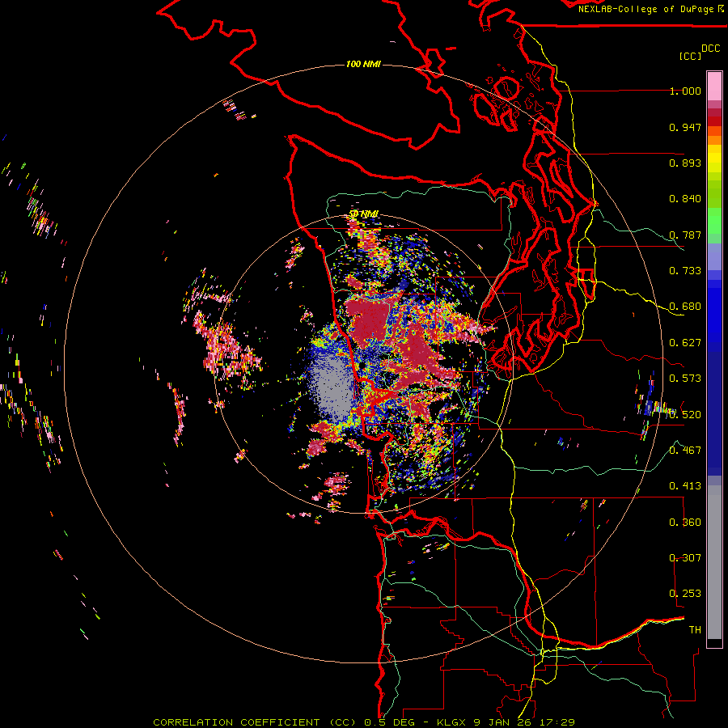Click the gray low-CC blob offshore

coord(332,387)
